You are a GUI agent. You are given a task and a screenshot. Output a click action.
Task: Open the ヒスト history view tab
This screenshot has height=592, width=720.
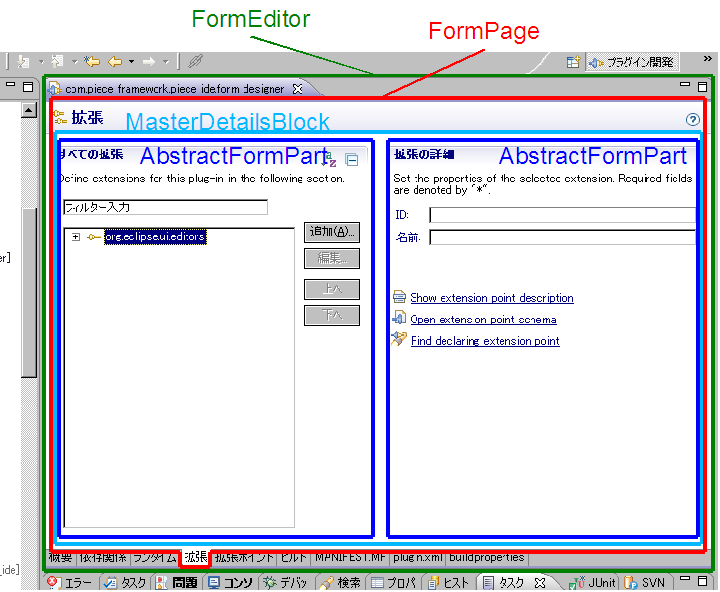[x=448, y=583]
